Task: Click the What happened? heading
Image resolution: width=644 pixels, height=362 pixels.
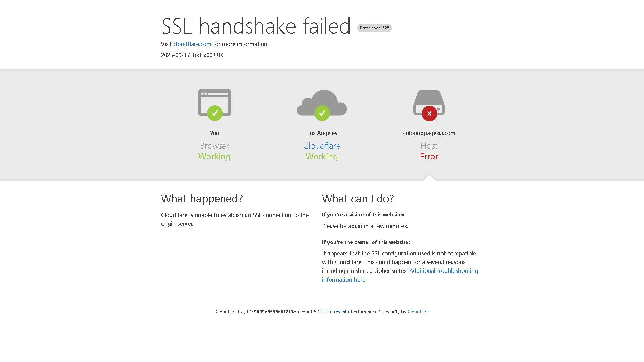Action: pos(202,198)
